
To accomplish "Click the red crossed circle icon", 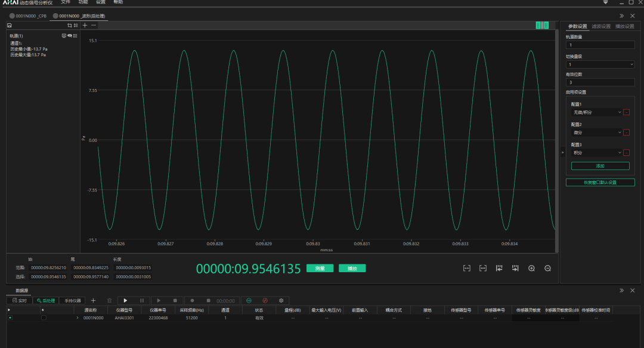I will tap(265, 301).
